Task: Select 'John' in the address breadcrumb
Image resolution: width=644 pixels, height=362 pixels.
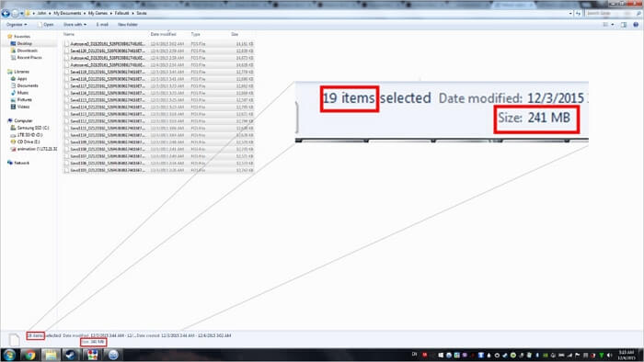Action: point(41,13)
